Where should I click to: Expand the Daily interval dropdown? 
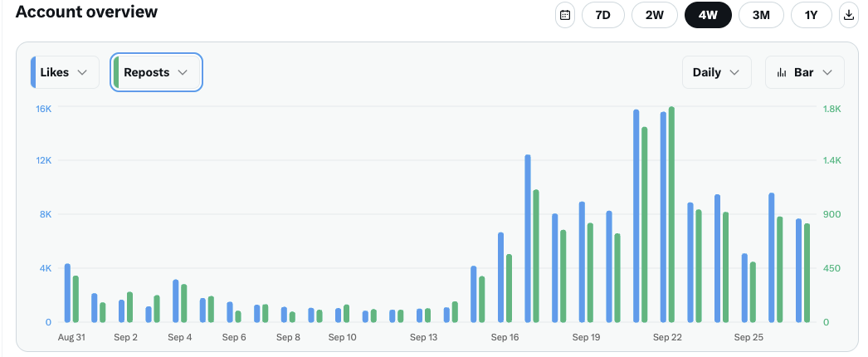(x=716, y=72)
